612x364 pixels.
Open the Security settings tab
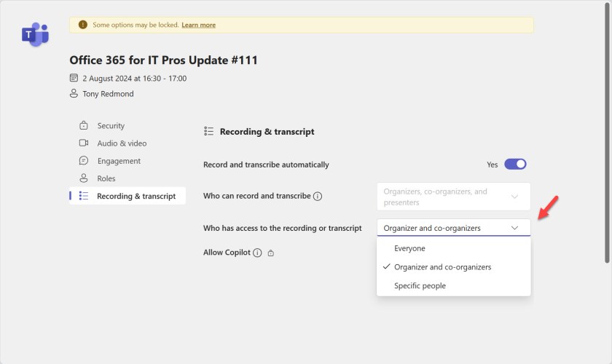[x=127, y=126]
